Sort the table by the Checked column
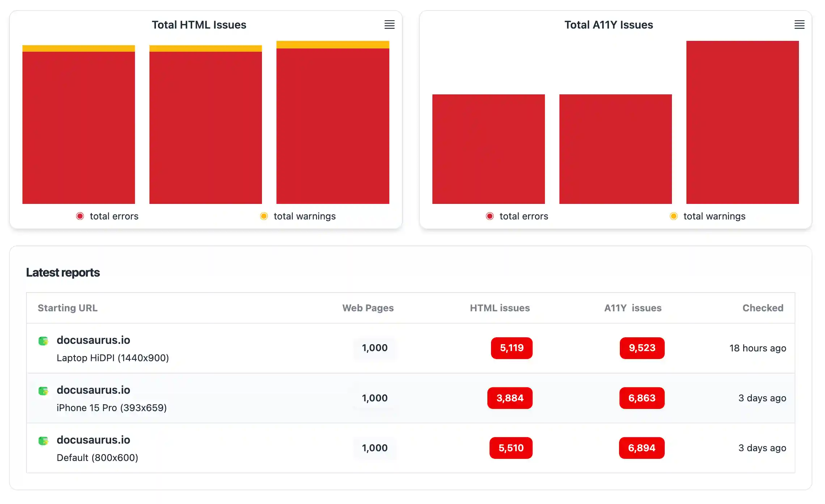825x504 pixels. [762, 308]
